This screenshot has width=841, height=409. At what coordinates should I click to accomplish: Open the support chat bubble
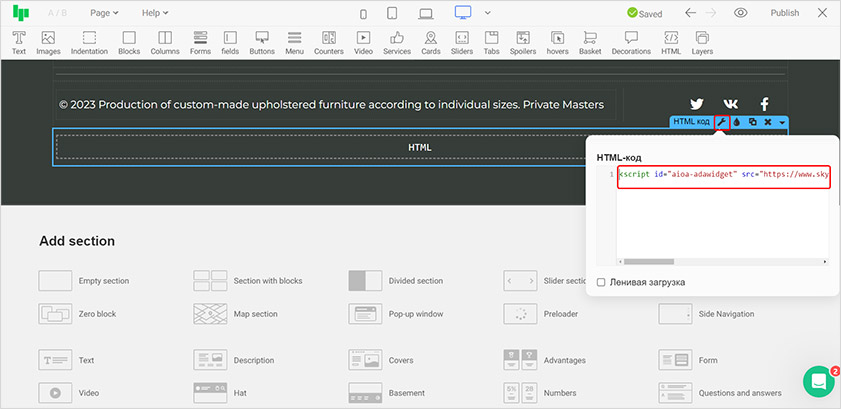[818, 381]
